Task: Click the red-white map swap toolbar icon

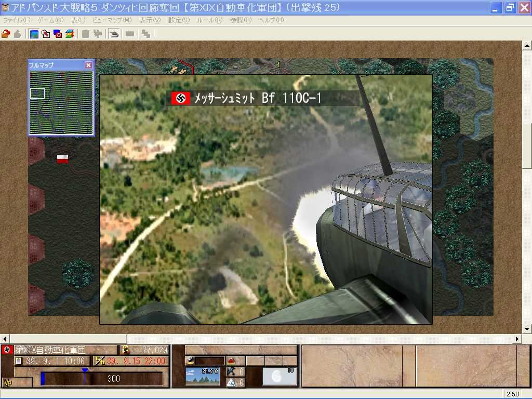Action: (x=46, y=34)
